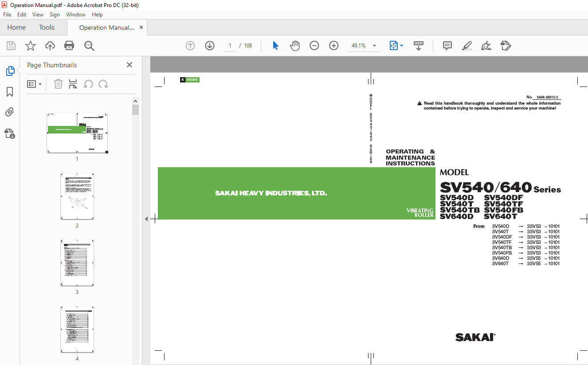Select page 4 thumbnail
588x365 pixels.
point(77,330)
